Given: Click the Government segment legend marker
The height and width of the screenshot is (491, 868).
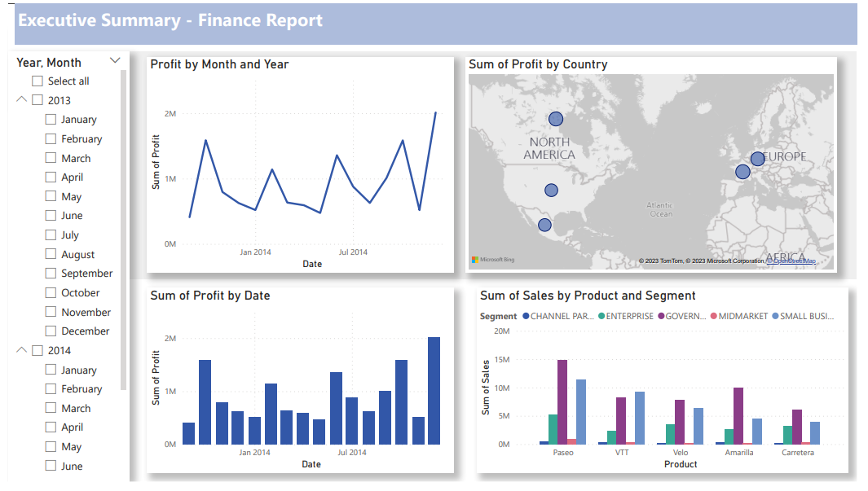Looking at the screenshot, I should coord(663,316).
